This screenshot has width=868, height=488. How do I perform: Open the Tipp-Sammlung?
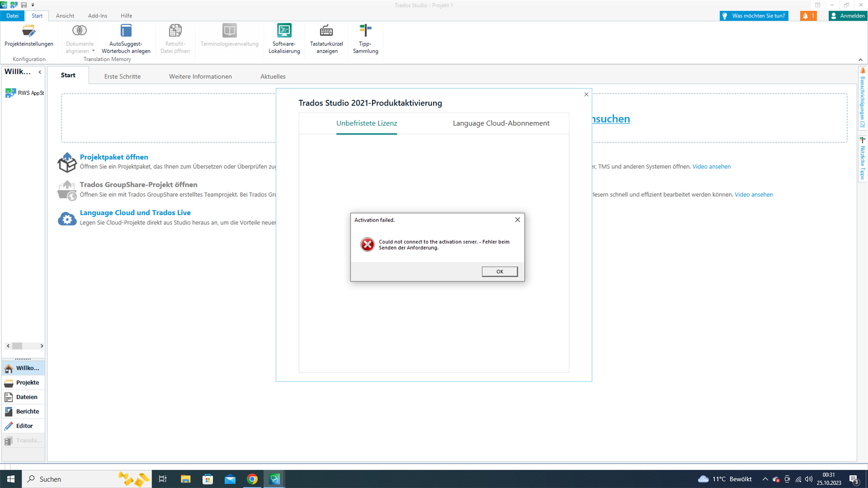(365, 40)
